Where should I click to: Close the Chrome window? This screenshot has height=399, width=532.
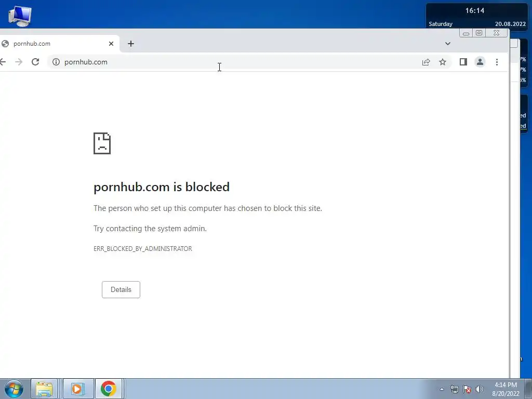click(x=496, y=33)
